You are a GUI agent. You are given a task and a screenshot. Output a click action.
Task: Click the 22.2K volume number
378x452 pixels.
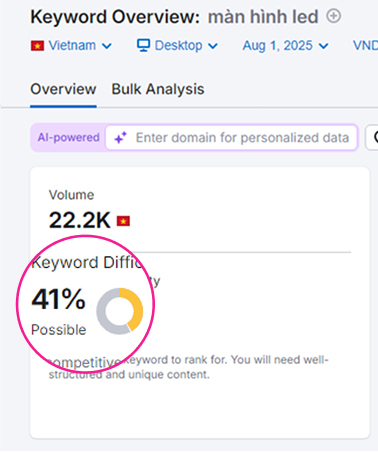click(80, 220)
